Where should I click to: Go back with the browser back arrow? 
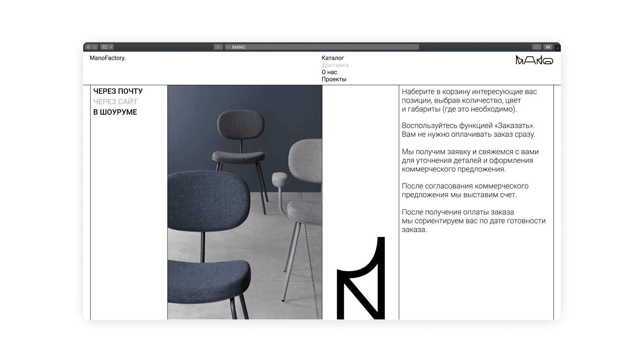(x=88, y=47)
